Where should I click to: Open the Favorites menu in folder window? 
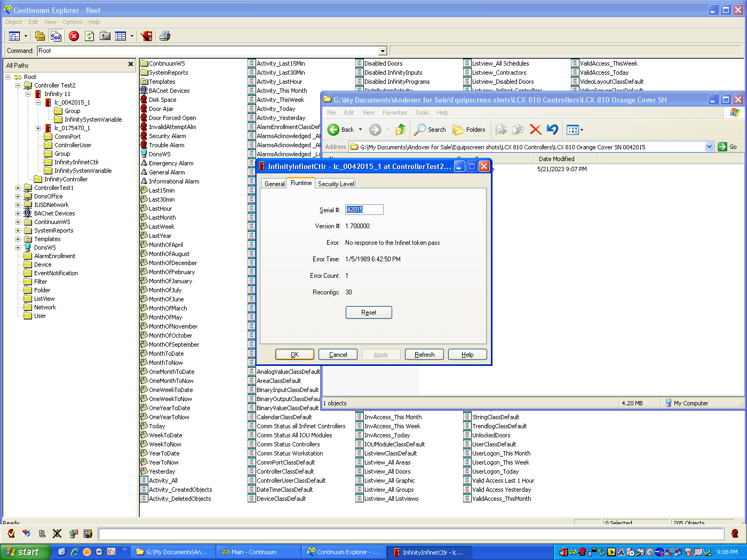tap(395, 113)
